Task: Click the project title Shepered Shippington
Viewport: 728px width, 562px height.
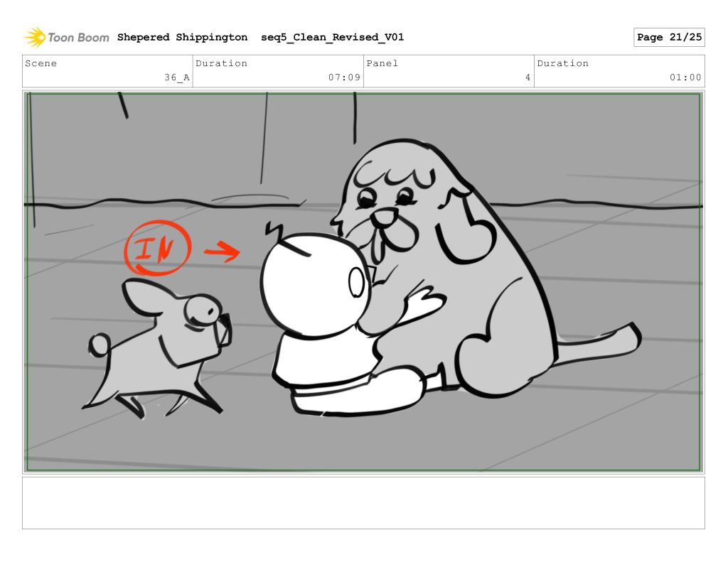Action: pos(182,38)
